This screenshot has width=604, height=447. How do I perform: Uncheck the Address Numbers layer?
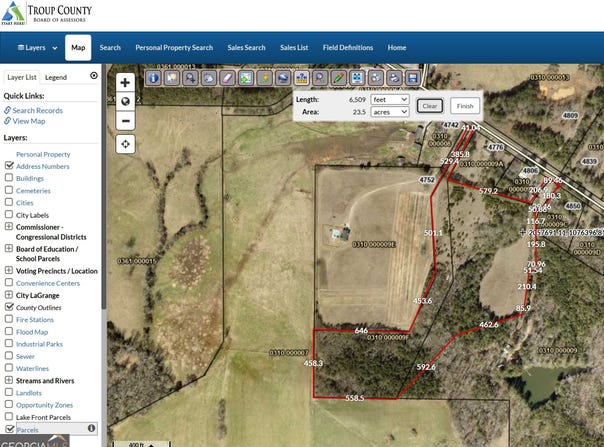coord(9,165)
